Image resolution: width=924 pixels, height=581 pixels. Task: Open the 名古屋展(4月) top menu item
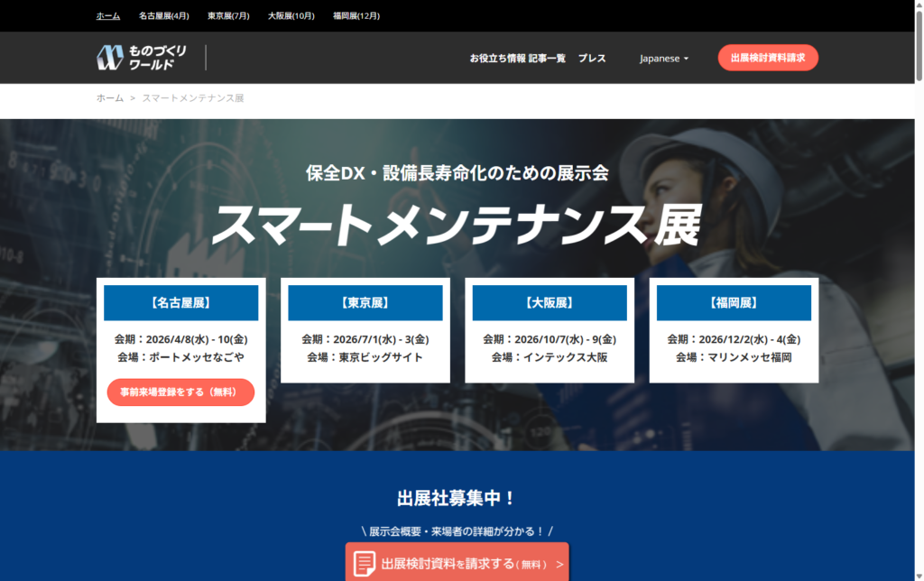point(164,15)
